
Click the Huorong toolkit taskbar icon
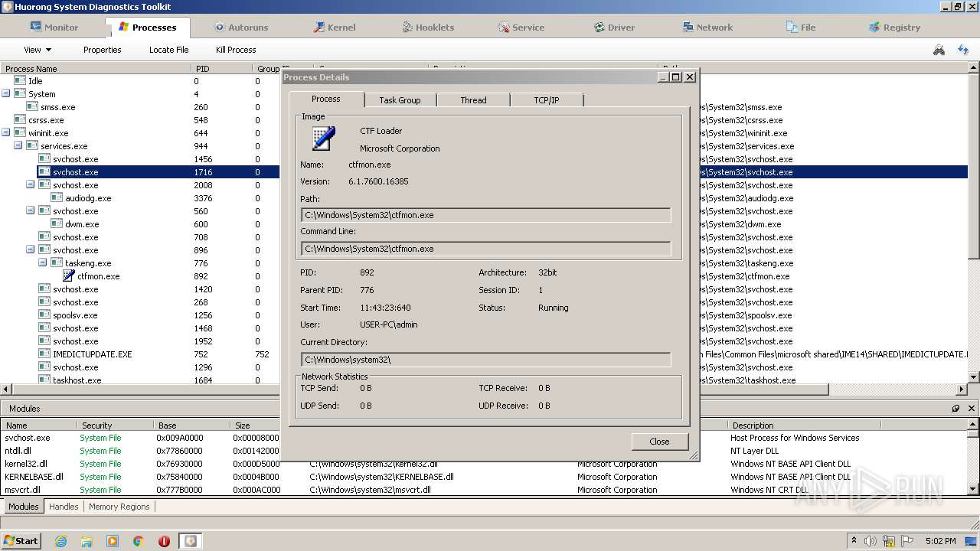tap(190, 541)
